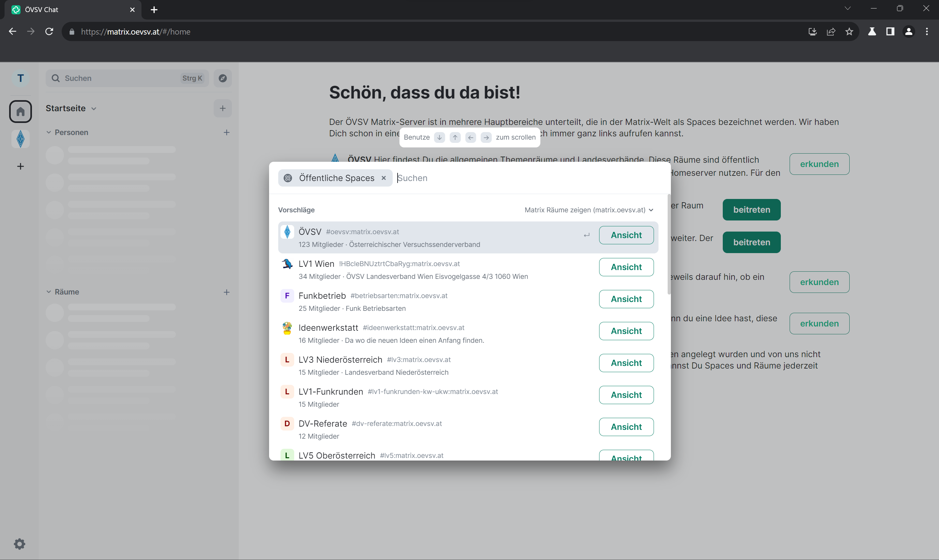939x560 pixels.
Task: Add a room next to Räume
Action: point(226,292)
